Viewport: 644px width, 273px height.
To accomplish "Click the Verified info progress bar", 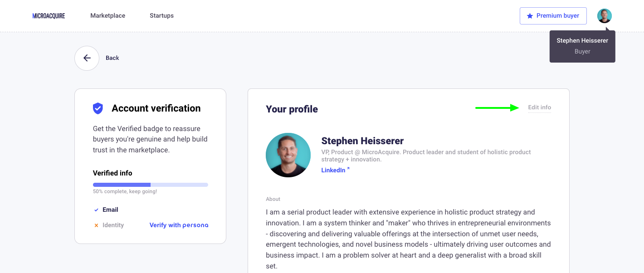I will pos(151,185).
